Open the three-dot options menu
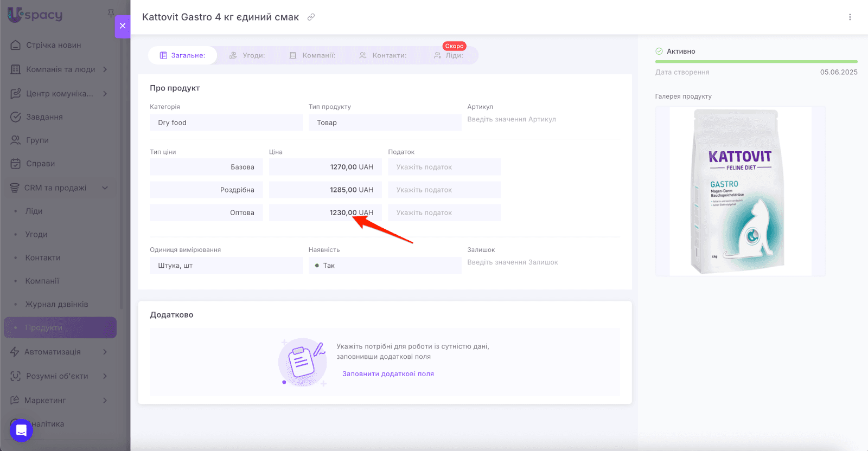Image resolution: width=868 pixels, height=451 pixels. pos(850,17)
